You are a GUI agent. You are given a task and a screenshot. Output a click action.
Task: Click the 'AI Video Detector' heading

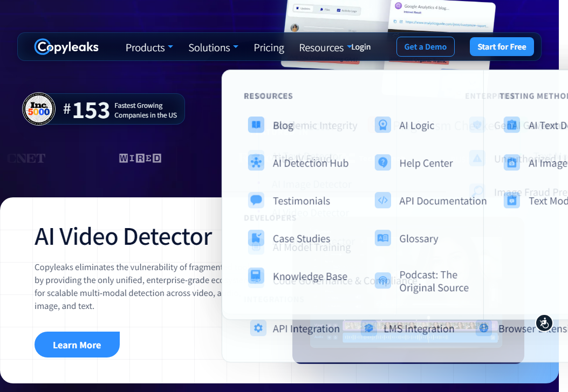123,237
